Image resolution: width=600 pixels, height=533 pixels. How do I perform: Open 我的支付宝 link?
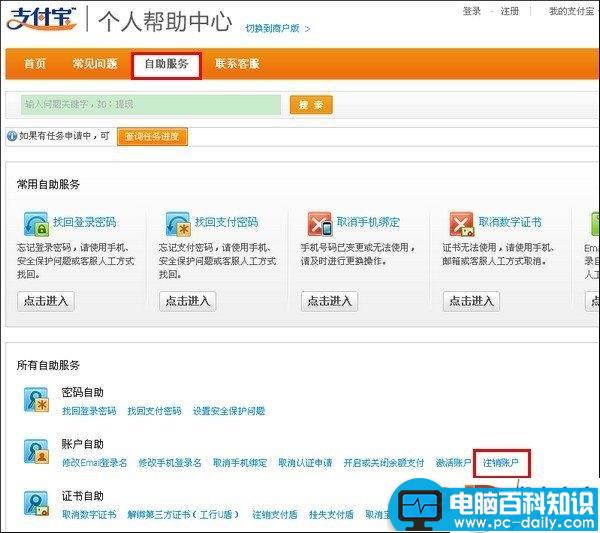click(572, 11)
